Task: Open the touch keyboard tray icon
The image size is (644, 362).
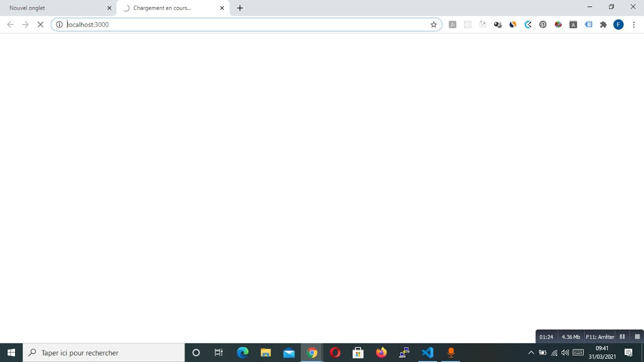Action: [578, 352]
